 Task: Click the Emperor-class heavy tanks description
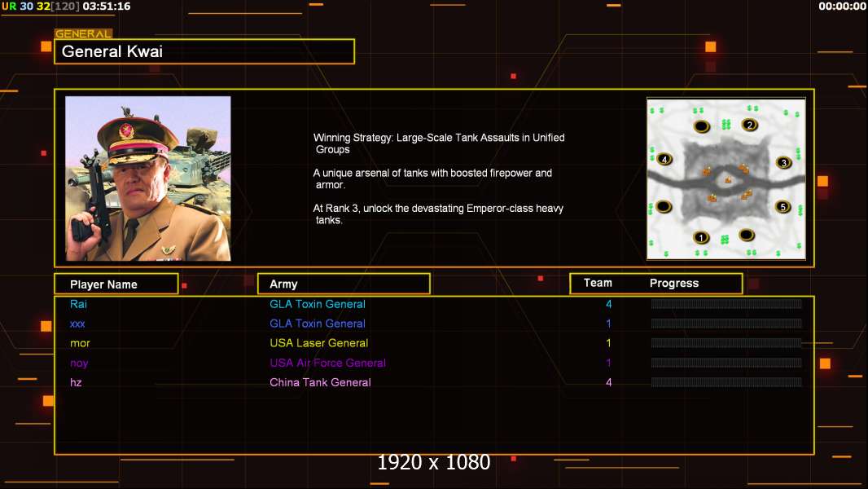[438, 214]
